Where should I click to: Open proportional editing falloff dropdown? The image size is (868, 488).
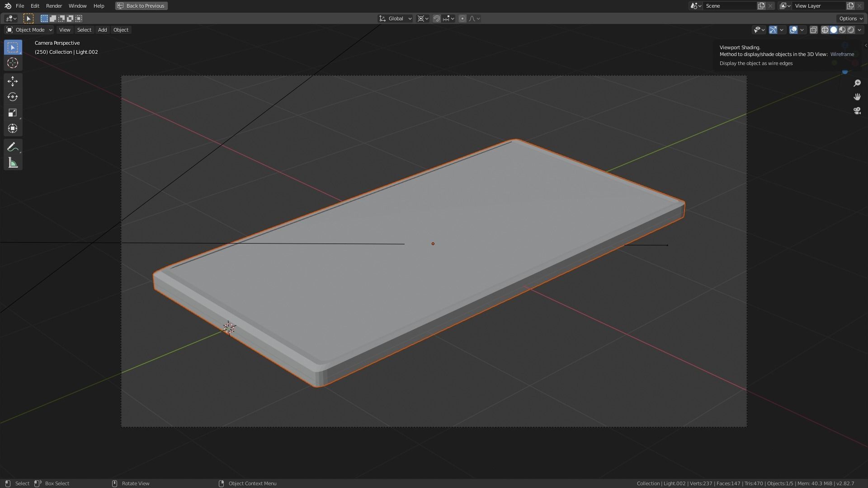pos(475,19)
